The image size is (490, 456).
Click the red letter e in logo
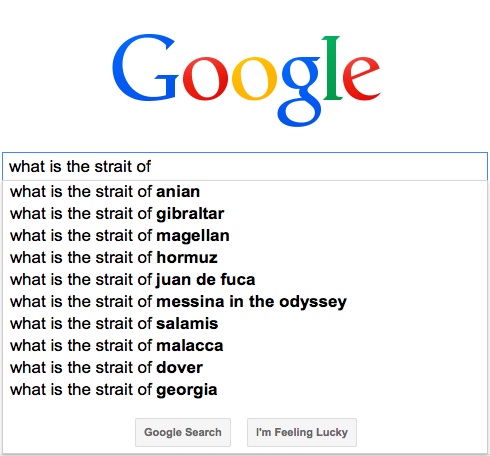[362, 79]
